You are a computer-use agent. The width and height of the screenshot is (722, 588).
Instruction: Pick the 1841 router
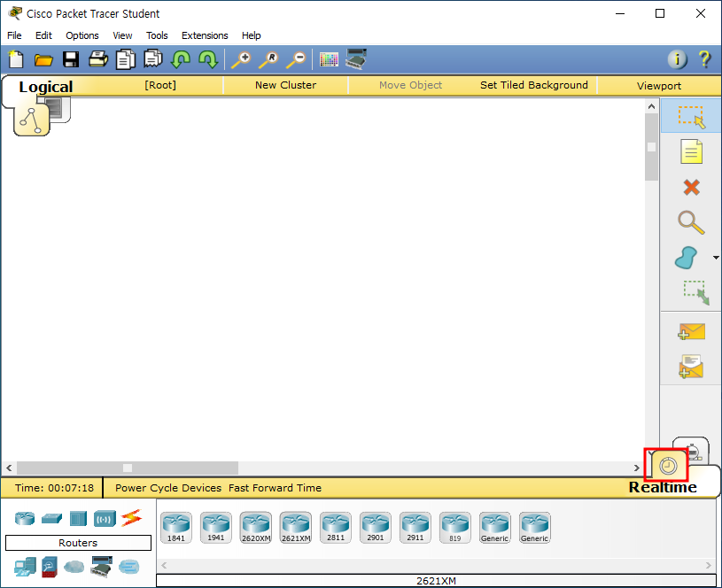[x=176, y=528]
